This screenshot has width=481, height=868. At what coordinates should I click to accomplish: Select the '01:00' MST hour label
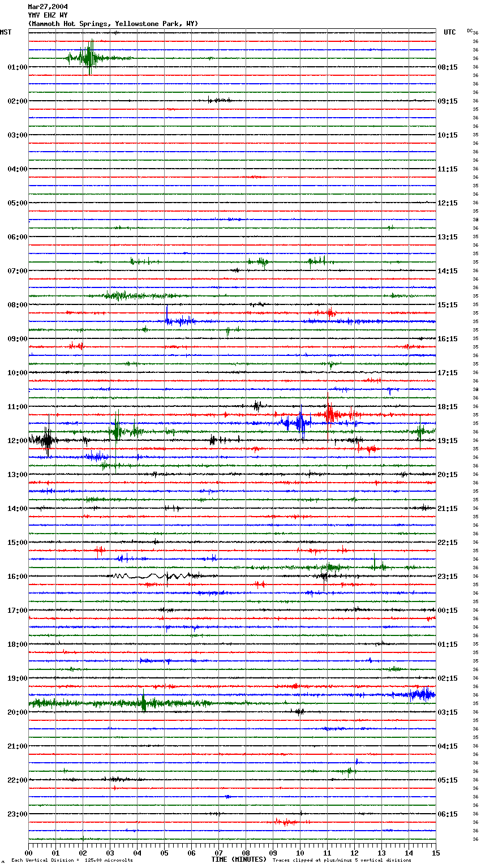point(18,67)
